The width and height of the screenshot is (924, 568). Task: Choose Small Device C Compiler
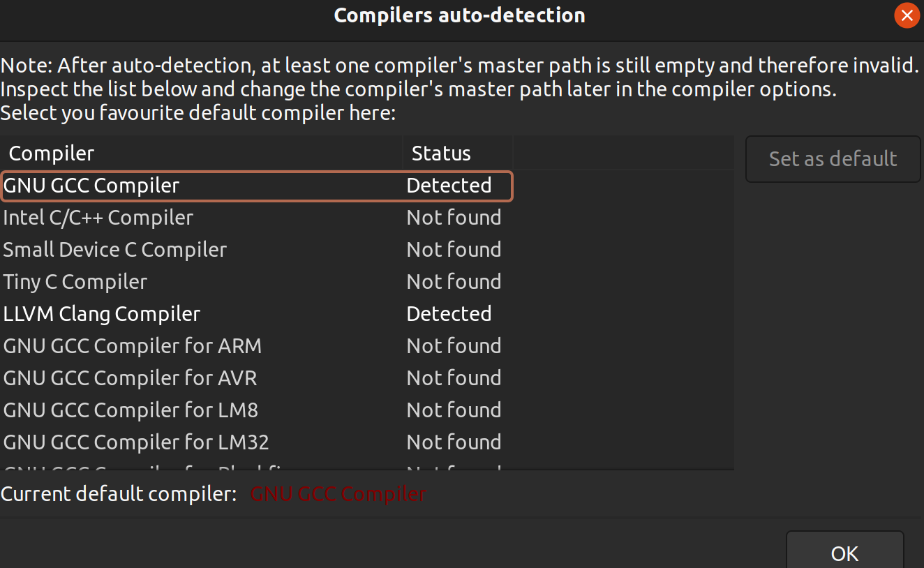click(x=115, y=250)
